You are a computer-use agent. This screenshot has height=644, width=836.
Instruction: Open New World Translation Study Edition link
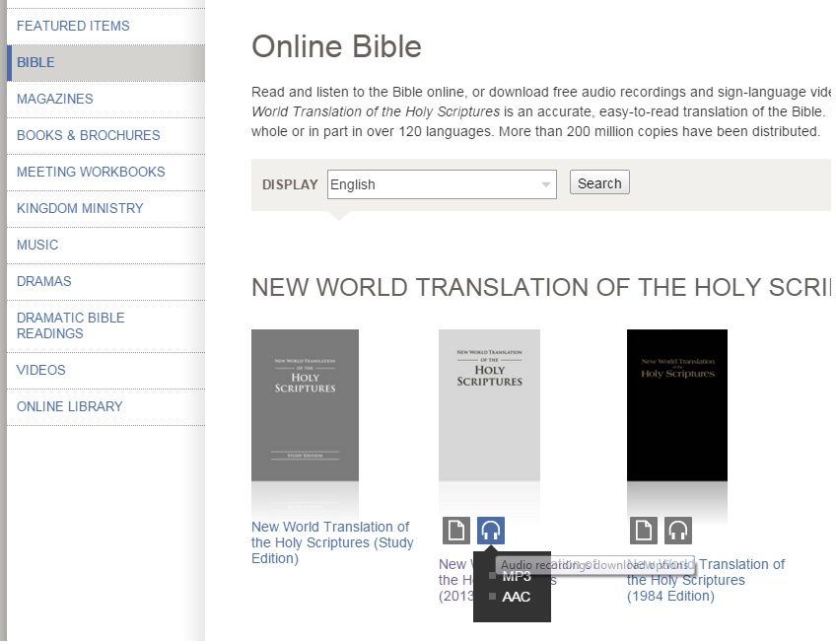click(332, 542)
